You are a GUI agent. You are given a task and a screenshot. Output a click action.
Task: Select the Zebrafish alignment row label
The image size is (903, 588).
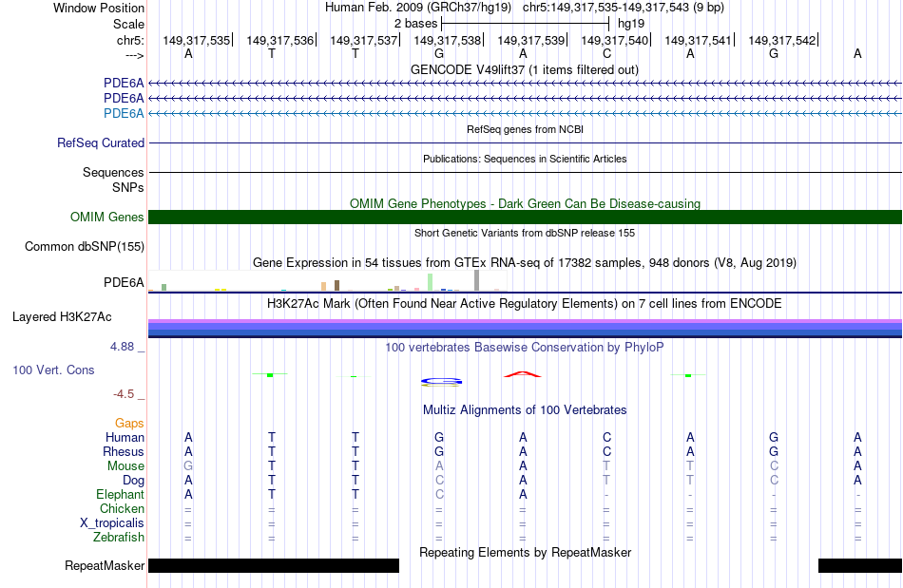(x=119, y=538)
